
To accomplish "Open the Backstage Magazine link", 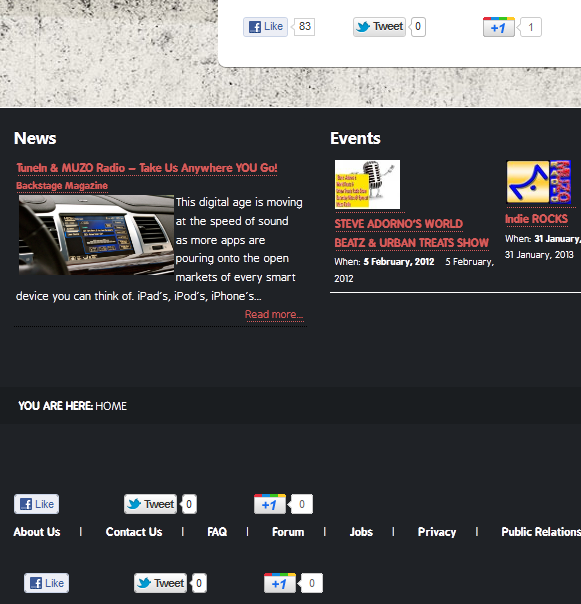I will [x=62, y=186].
